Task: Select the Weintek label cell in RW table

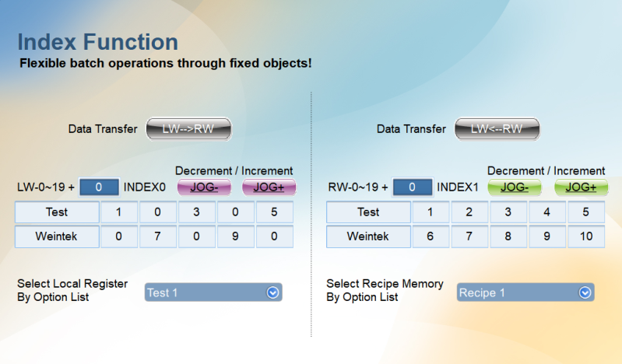Action: 368,236
